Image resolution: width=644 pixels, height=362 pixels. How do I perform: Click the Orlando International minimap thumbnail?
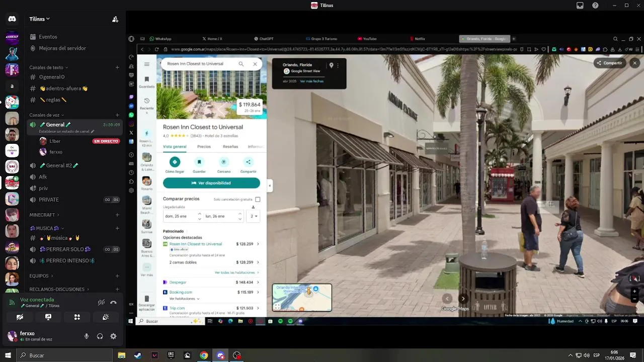302,298
